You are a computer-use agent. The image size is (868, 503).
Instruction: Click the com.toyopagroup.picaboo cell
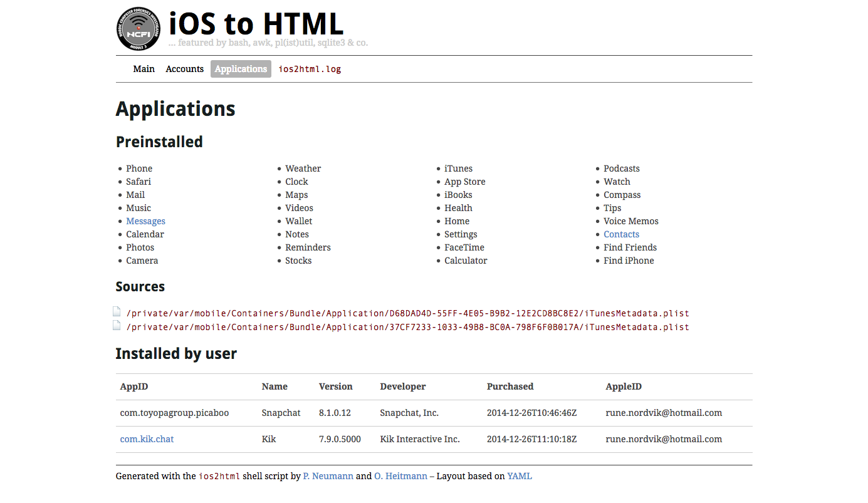click(x=174, y=413)
